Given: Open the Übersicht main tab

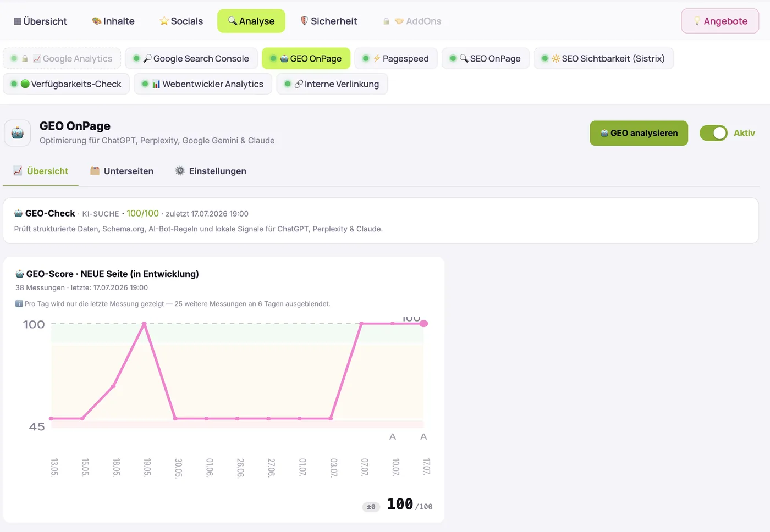Looking at the screenshot, I should 40,21.
